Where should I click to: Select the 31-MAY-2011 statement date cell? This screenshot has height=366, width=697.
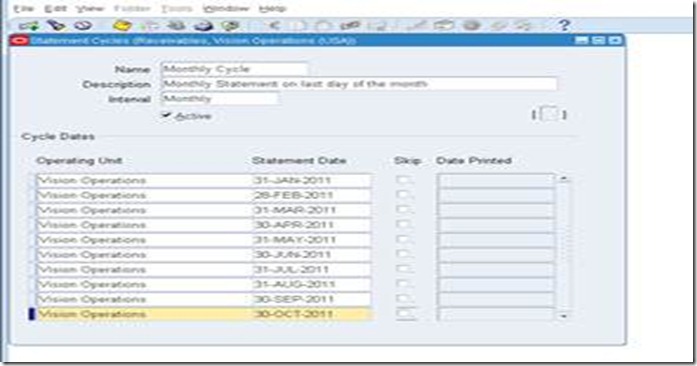click(311, 240)
